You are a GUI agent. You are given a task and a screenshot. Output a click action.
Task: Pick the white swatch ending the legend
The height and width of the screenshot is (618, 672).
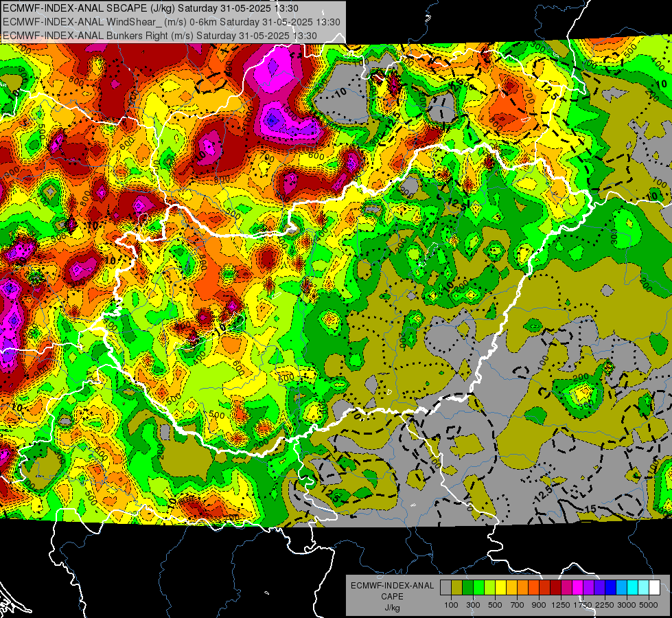(x=654, y=588)
